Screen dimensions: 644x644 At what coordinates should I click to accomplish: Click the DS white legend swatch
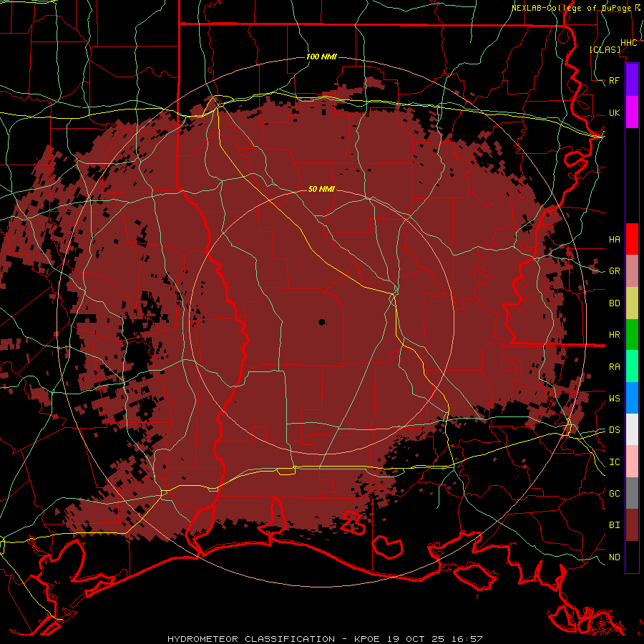click(632, 429)
